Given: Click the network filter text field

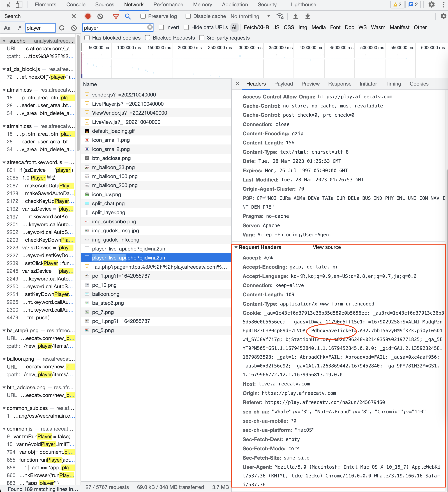Looking at the screenshot, I should coord(115,28).
